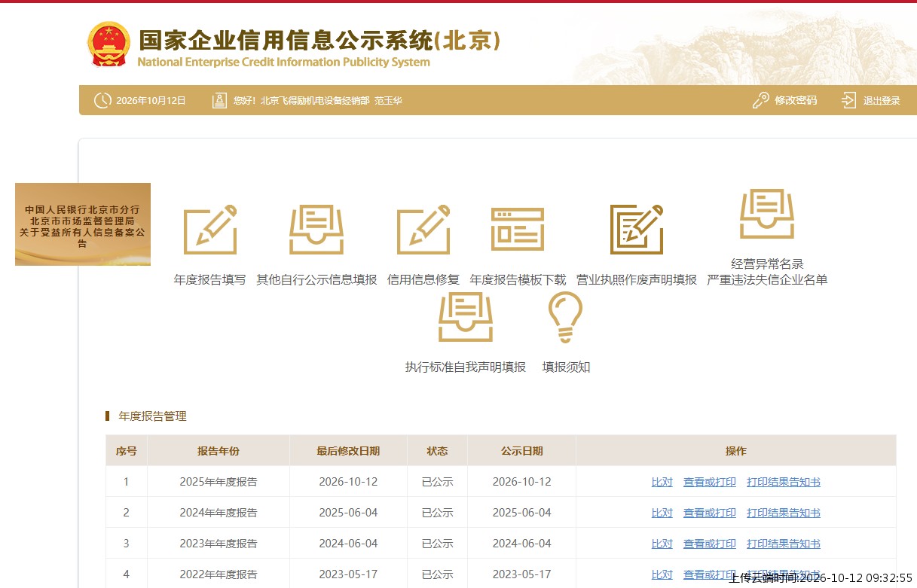917x588 pixels.
Task: Click 年度报告管理 section heading
Action: [152, 416]
